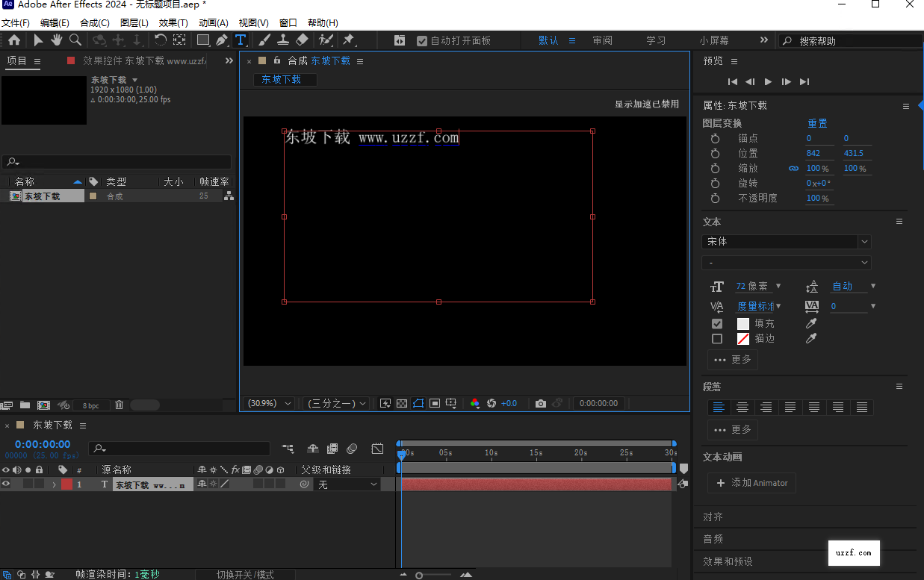Screen dimensions: 924x580
Task: Open the Graph Editor in the timeline
Action: click(377, 448)
